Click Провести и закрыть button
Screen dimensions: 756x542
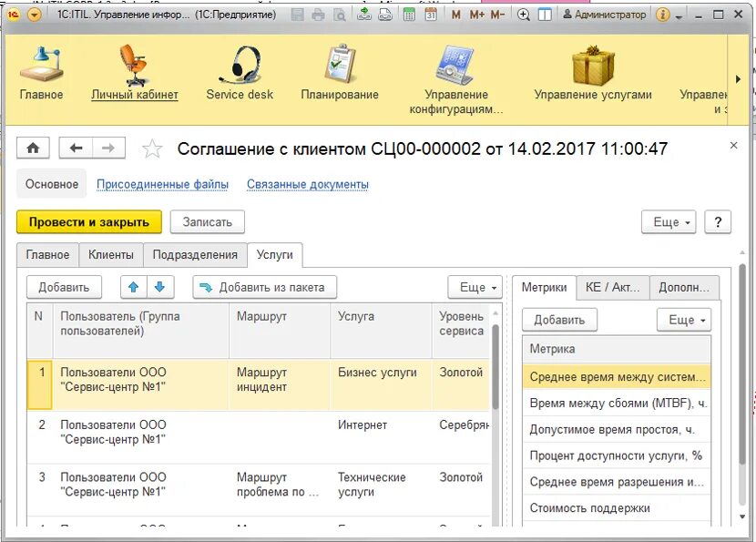[x=89, y=222]
